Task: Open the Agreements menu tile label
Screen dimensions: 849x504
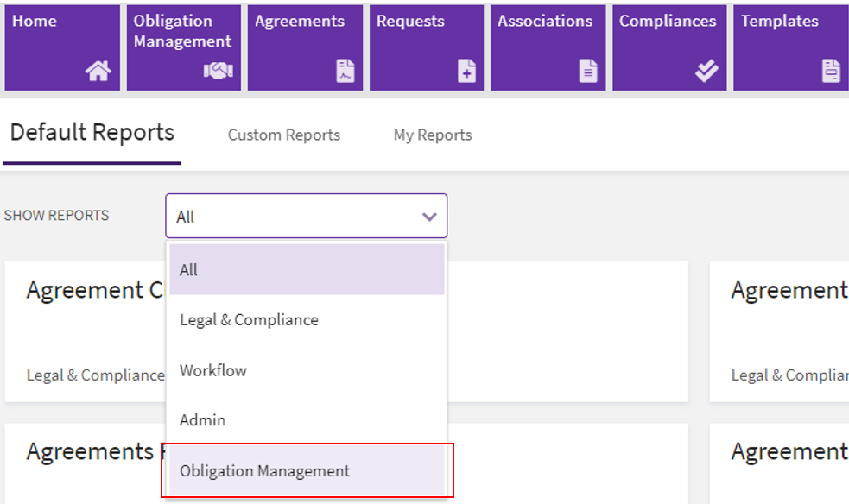Action: click(299, 22)
